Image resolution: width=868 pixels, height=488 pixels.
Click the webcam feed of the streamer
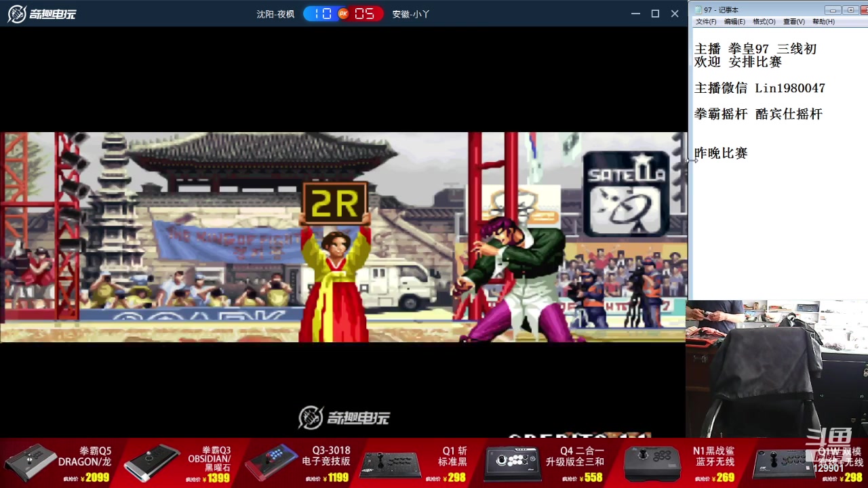click(776, 369)
